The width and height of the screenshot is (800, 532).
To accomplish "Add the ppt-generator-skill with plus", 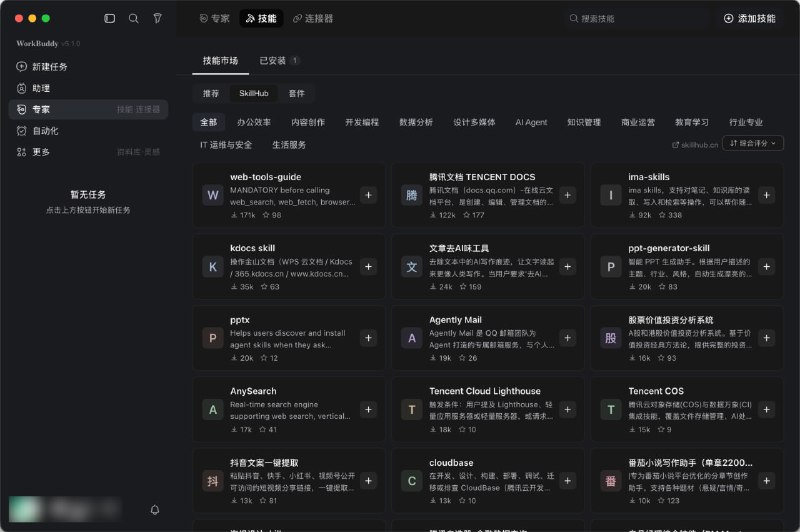I will click(x=766, y=267).
